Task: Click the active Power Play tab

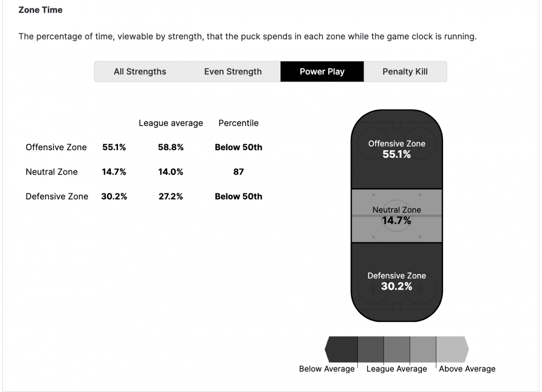Action: 322,72
